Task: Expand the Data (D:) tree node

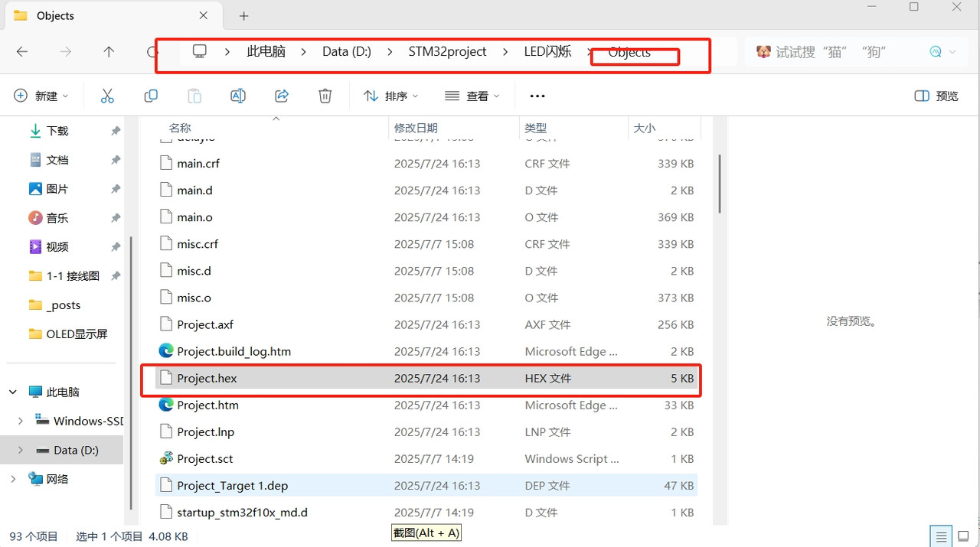Action: pos(20,450)
